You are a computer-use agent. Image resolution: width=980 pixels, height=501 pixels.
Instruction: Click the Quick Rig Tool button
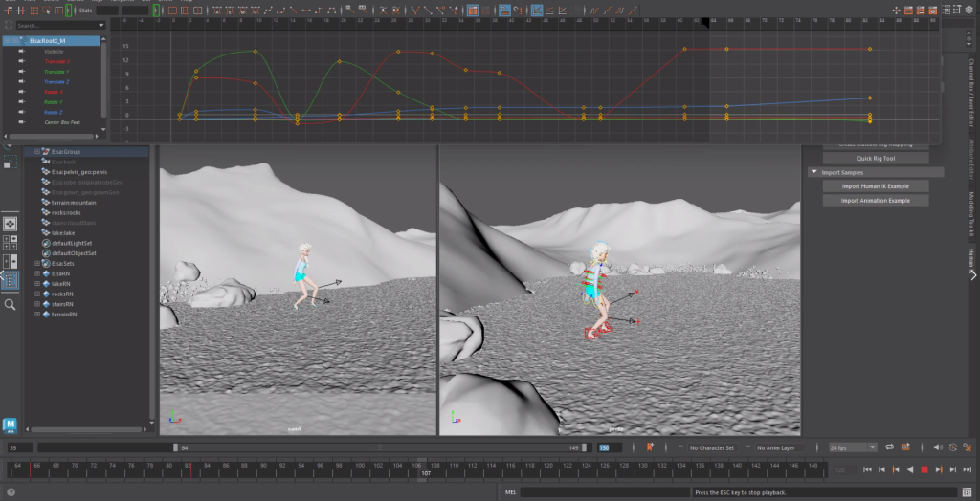pos(876,159)
